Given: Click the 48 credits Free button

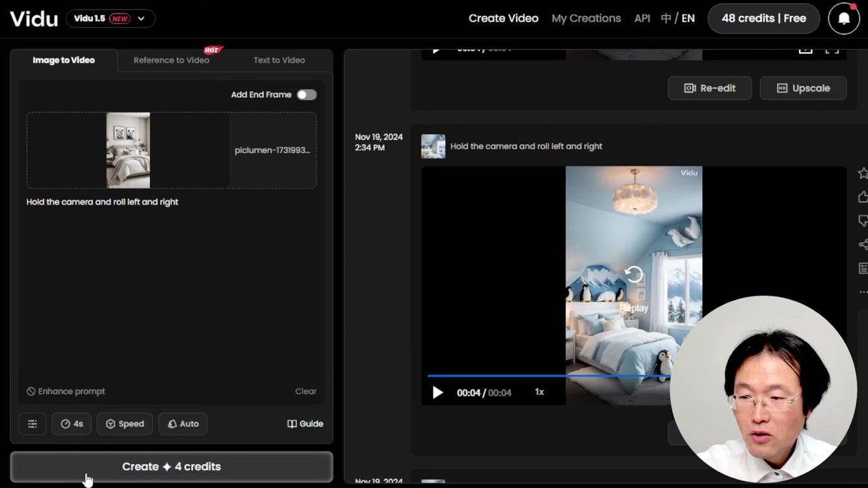Looking at the screenshot, I should coord(763,18).
